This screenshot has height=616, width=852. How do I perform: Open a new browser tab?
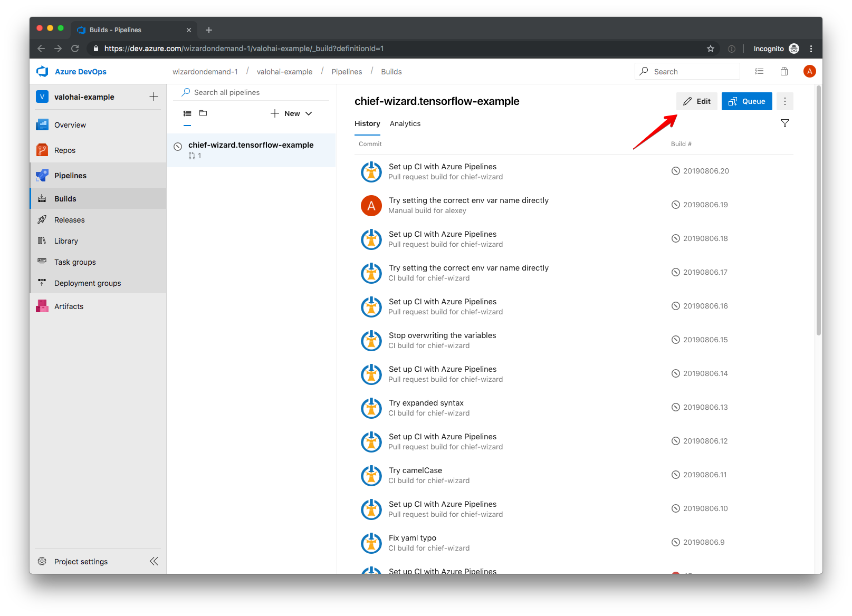pos(209,30)
